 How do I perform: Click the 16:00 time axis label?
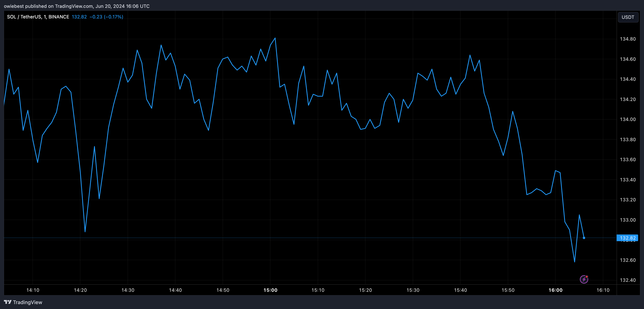(x=555, y=290)
